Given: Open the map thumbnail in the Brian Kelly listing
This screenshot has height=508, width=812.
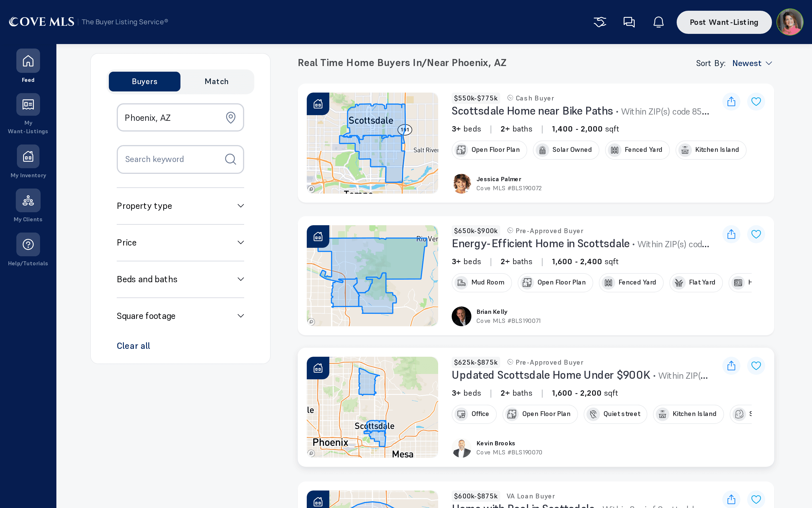Looking at the screenshot, I should coord(372,275).
